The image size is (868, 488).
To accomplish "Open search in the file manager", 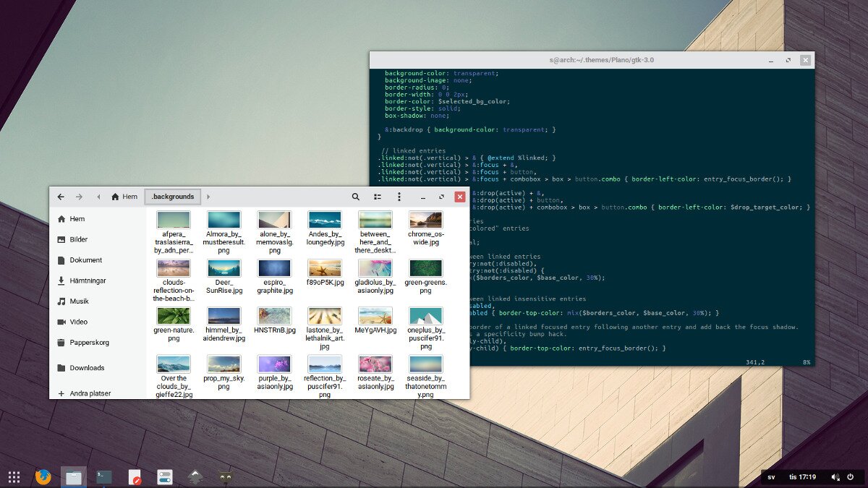I will [x=355, y=197].
